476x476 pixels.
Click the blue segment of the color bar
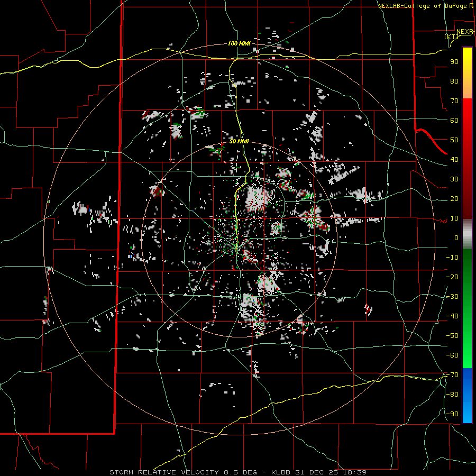tap(467, 395)
